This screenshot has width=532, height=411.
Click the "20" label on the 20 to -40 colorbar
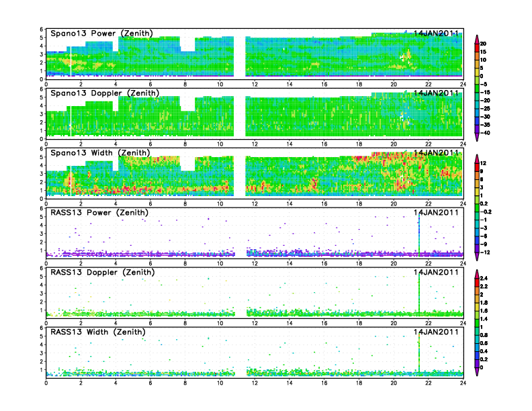pyautogui.click(x=483, y=44)
